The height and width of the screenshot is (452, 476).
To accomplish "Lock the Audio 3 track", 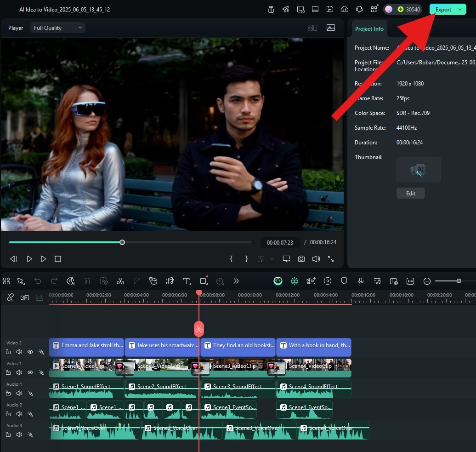I will [x=8, y=435].
